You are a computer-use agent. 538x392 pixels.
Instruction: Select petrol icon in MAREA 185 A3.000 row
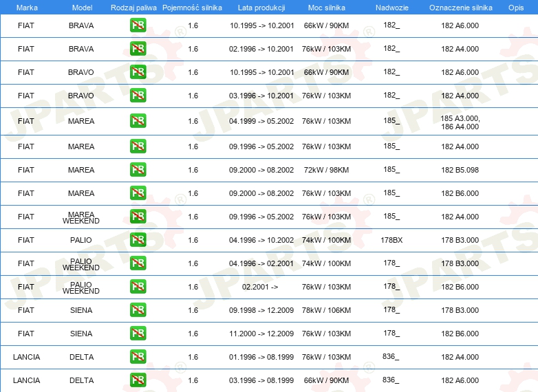138,121
